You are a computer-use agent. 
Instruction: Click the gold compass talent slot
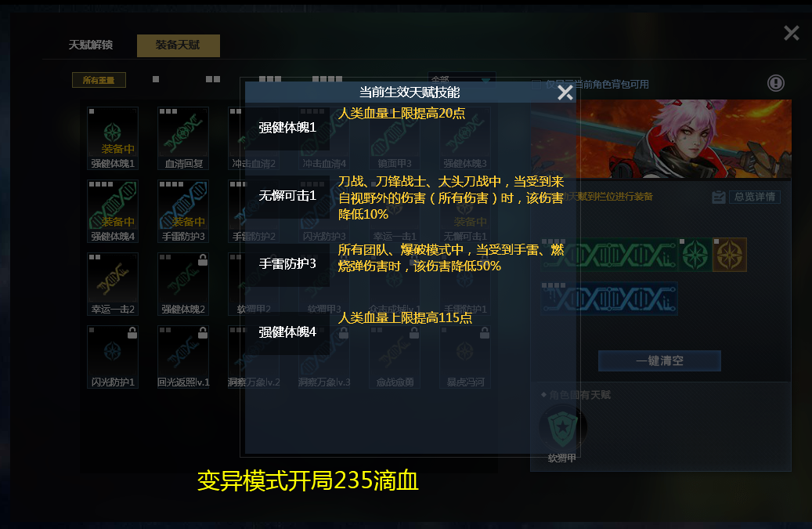pos(730,255)
